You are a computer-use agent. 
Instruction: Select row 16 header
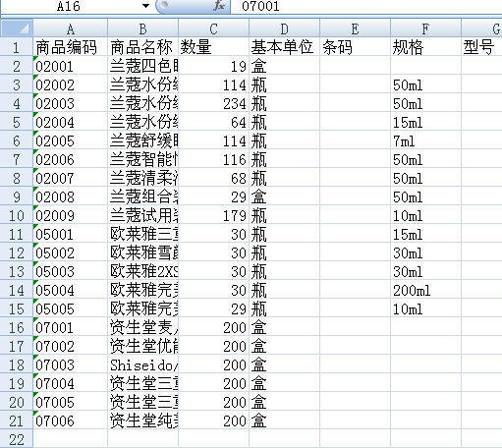pos(17,327)
